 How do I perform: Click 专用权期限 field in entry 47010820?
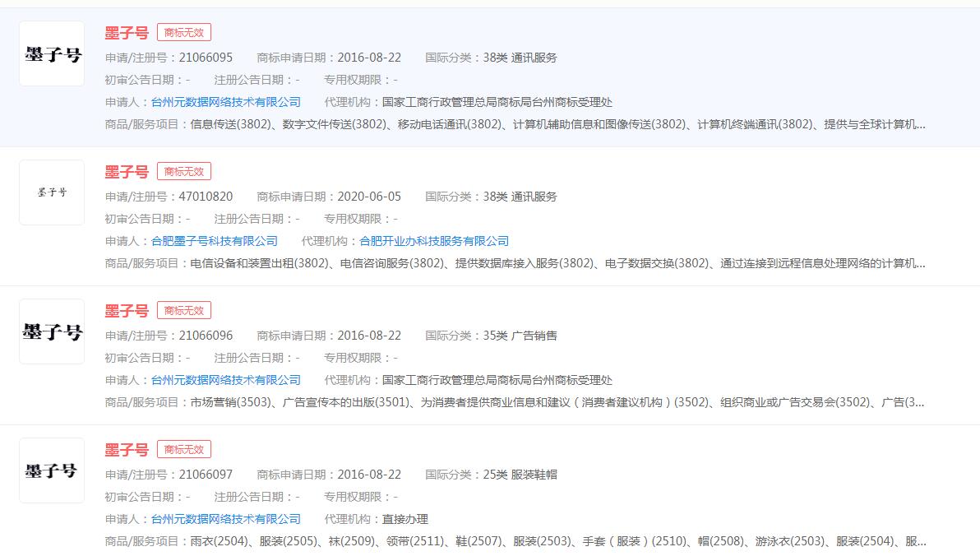tap(361, 219)
